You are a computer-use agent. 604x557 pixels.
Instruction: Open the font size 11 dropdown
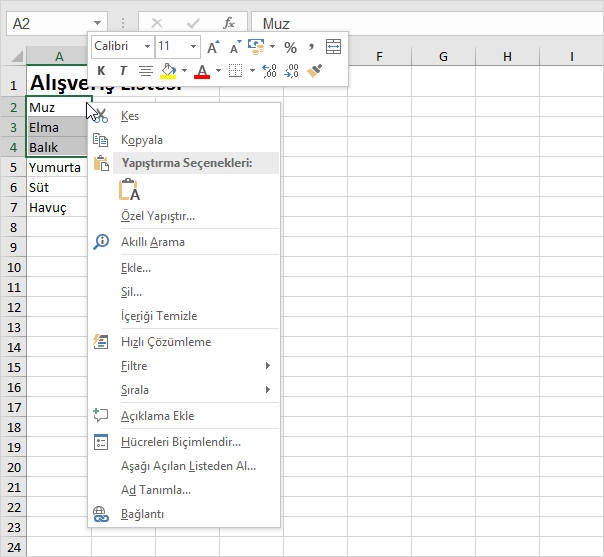click(x=193, y=47)
